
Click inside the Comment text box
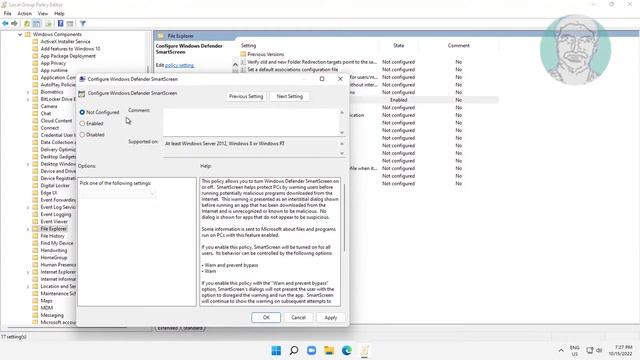point(251,122)
